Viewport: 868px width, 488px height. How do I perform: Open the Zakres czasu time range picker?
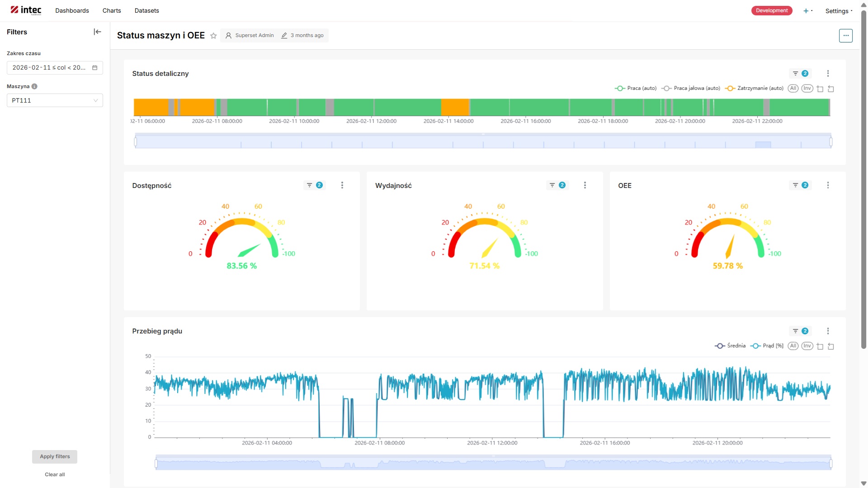[x=55, y=68]
